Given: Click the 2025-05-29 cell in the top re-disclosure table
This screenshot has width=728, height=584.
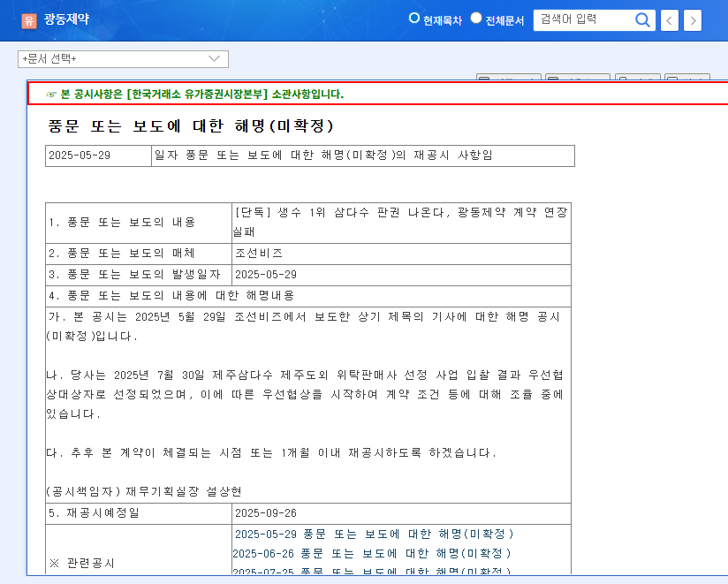Looking at the screenshot, I should point(98,155).
